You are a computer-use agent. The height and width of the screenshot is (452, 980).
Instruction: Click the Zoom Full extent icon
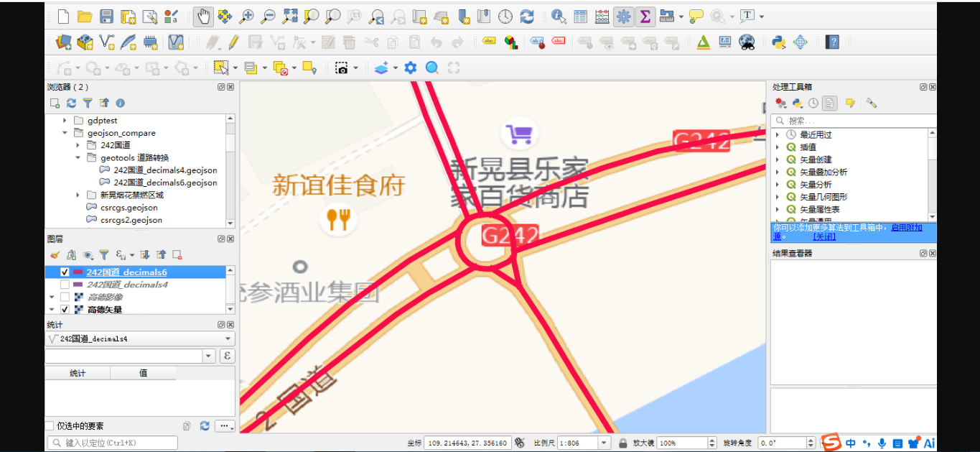[x=289, y=17]
